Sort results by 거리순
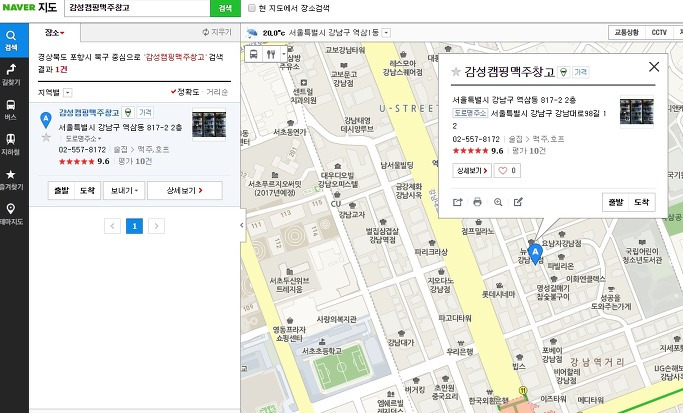The image size is (683, 413). [x=217, y=92]
